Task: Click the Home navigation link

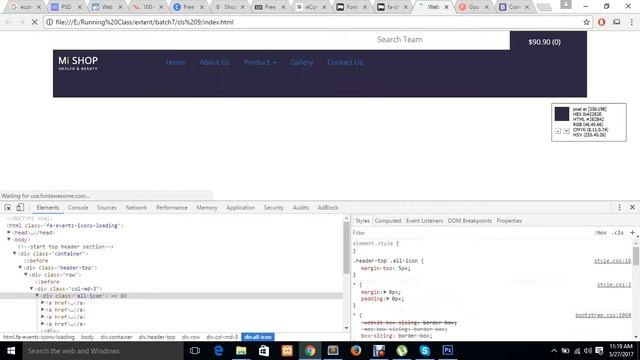Action: click(x=176, y=62)
